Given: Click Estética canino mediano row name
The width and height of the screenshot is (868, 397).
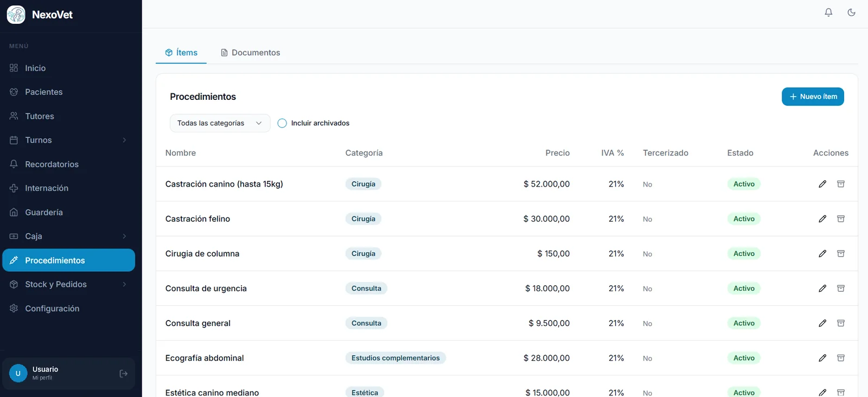Looking at the screenshot, I should tap(212, 392).
